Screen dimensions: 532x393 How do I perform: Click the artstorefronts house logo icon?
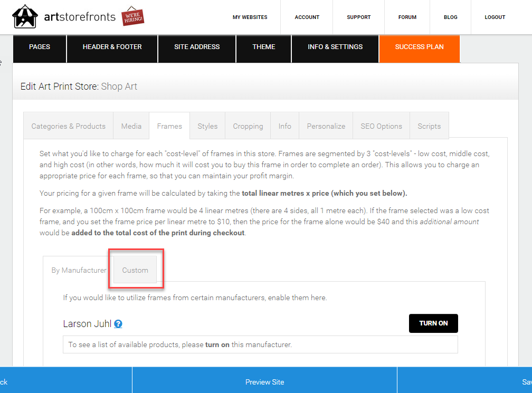coord(25,16)
